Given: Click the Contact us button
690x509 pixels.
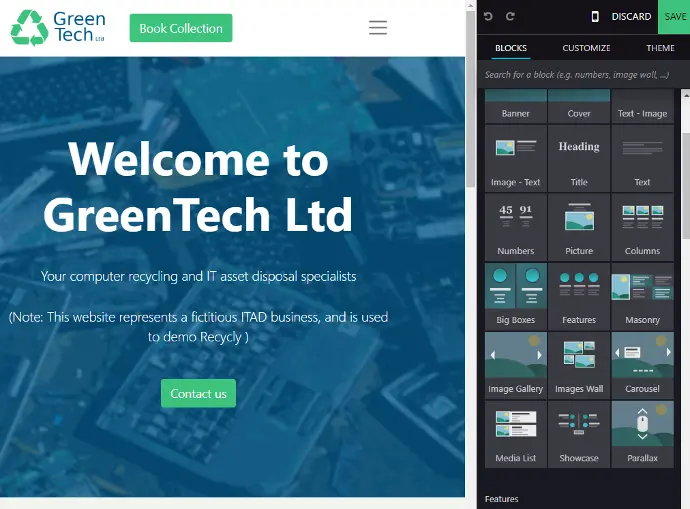Looking at the screenshot, I should [198, 393].
